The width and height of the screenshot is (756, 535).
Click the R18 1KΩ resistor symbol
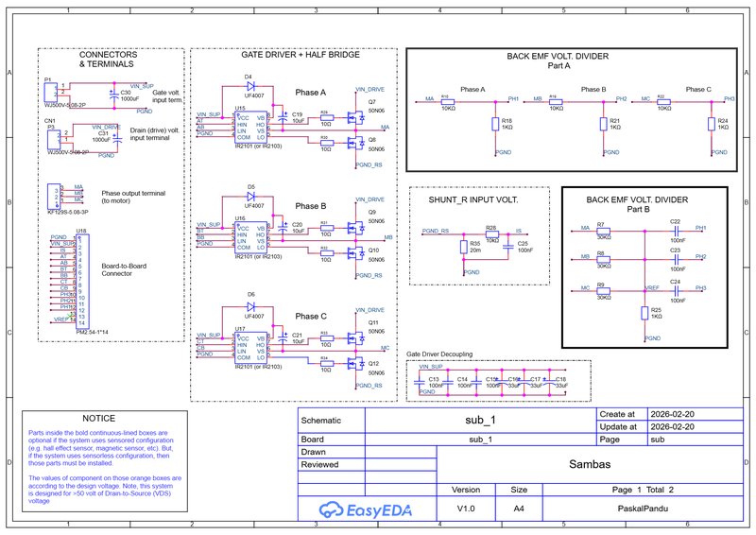(x=495, y=124)
